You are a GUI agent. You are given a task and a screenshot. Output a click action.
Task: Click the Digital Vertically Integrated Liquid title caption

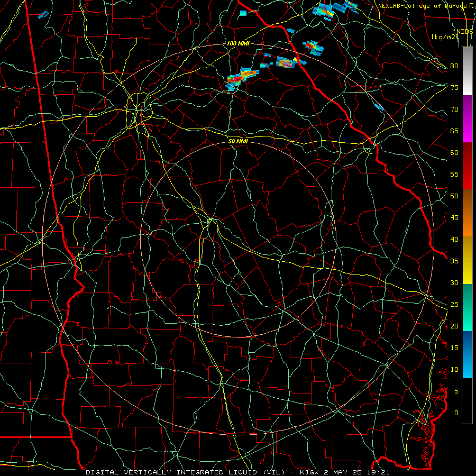coord(237,472)
